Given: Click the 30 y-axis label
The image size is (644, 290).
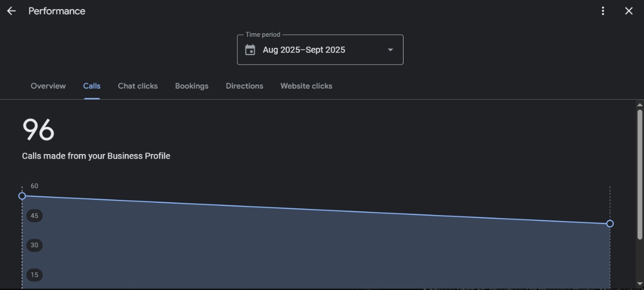Looking at the screenshot, I should click(x=34, y=245).
